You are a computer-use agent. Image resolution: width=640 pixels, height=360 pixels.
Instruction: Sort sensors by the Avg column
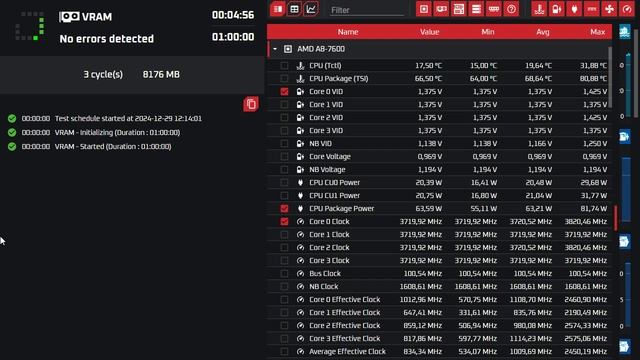tap(542, 32)
